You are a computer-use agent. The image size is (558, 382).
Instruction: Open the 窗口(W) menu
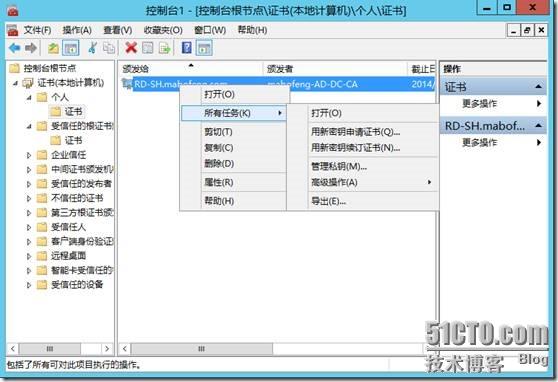coord(210,30)
